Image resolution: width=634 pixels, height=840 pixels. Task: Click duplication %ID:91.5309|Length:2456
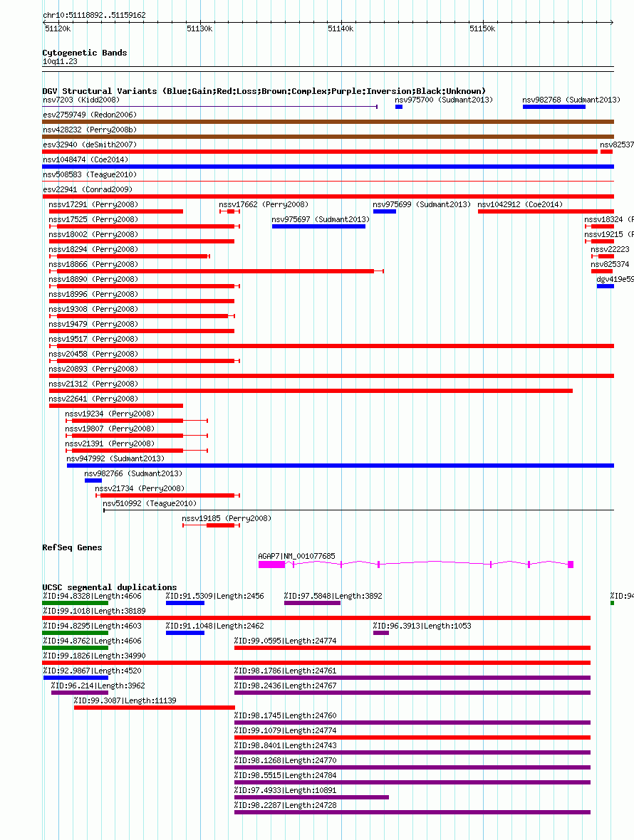[185, 604]
